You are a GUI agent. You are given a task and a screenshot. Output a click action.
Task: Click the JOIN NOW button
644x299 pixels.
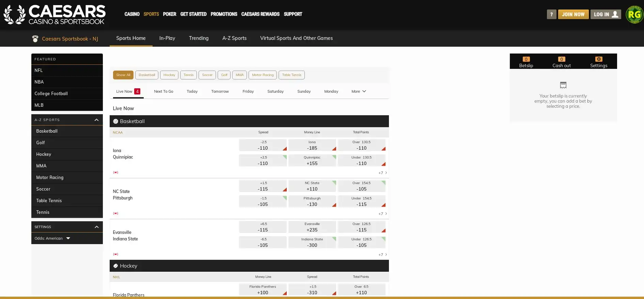click(x=573, y=14)
